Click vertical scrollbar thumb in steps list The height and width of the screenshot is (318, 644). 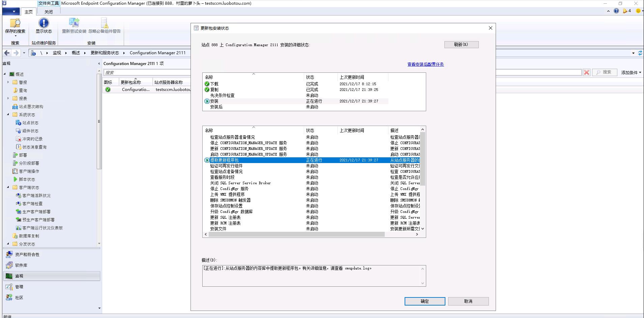423,159
